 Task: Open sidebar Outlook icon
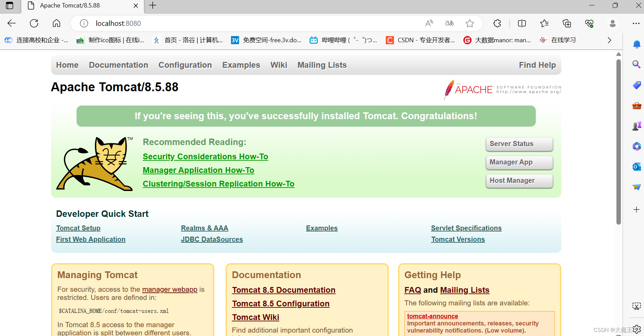[x=637, y=167]
